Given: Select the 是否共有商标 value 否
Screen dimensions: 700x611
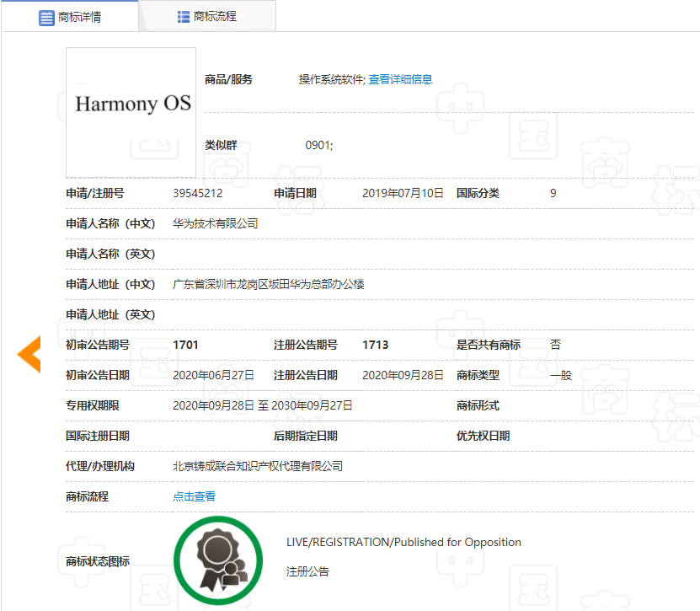Looking at the screenshot, I should tap(555, 345).
